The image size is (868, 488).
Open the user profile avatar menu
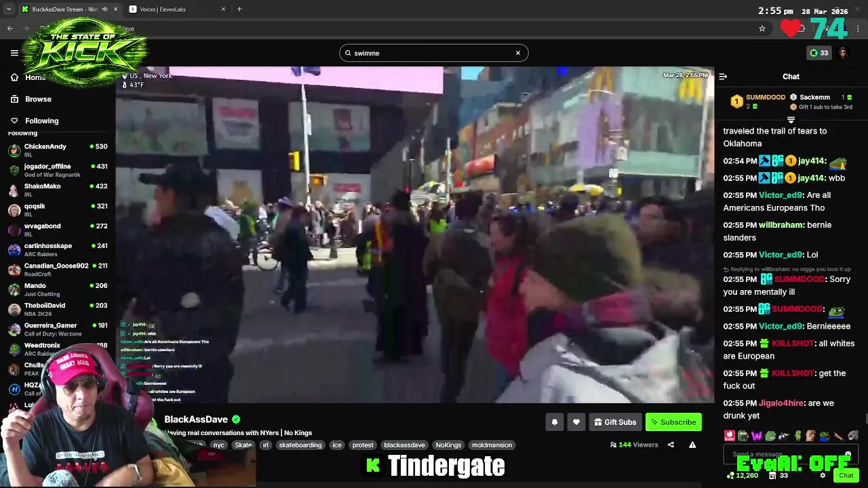[843, 53]
